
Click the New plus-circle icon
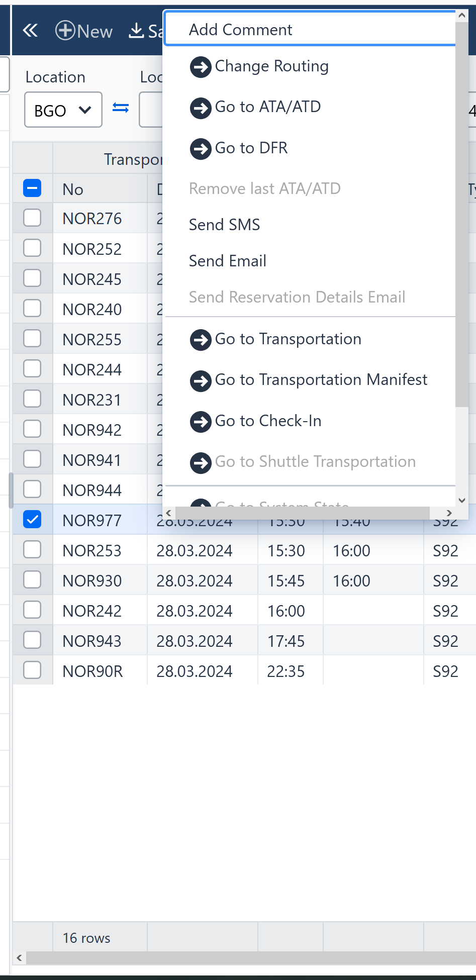click(65, 31)
